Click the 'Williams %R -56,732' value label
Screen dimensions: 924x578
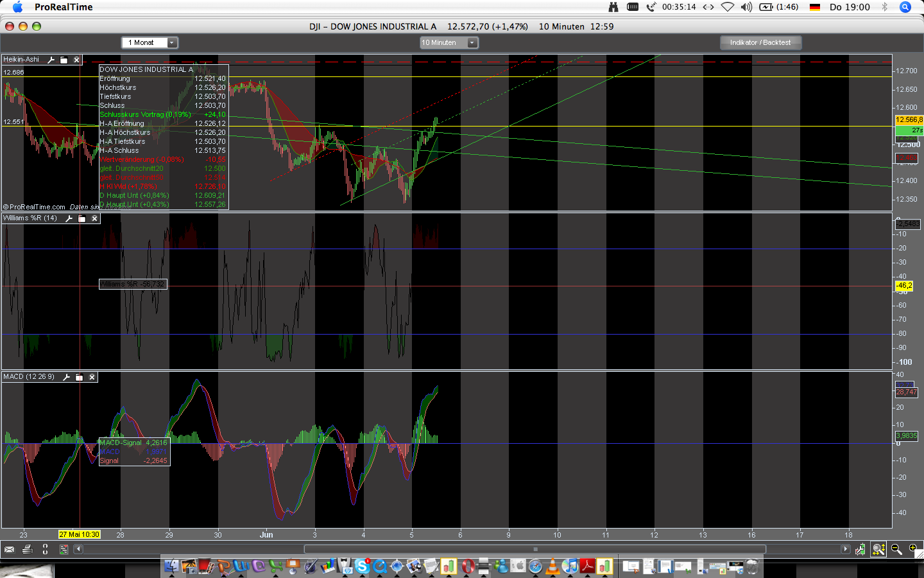click(x=133, y=284)
